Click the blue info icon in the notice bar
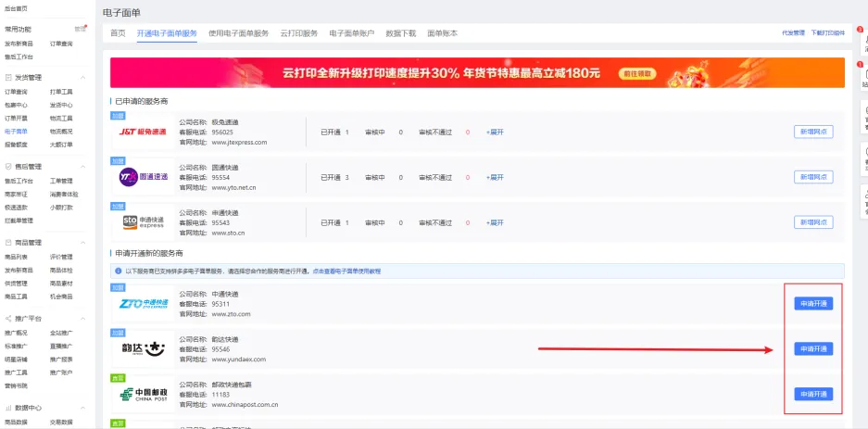The image size is (868, 429). tap(118, 271)
